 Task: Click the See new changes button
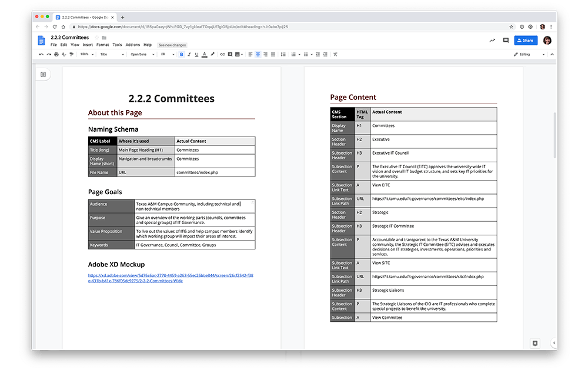[172, 45]
